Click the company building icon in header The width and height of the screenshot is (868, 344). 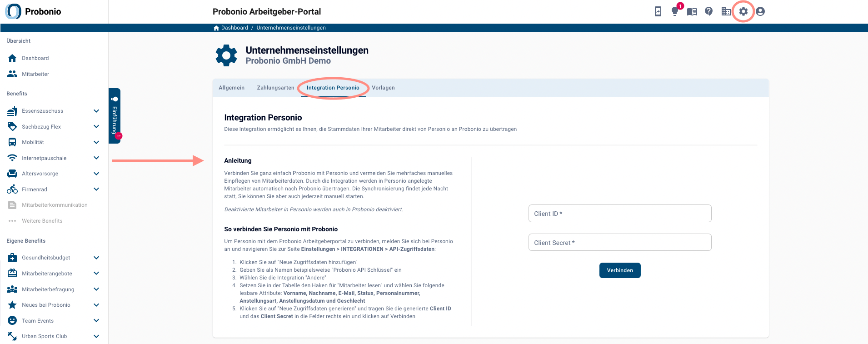pyautogui.click(x=726, y=11)
